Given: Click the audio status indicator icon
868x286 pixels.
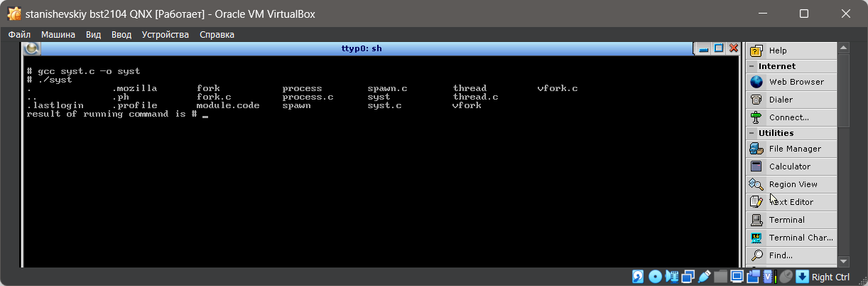Looking at the screenshot, I should [x=671, y=277].
